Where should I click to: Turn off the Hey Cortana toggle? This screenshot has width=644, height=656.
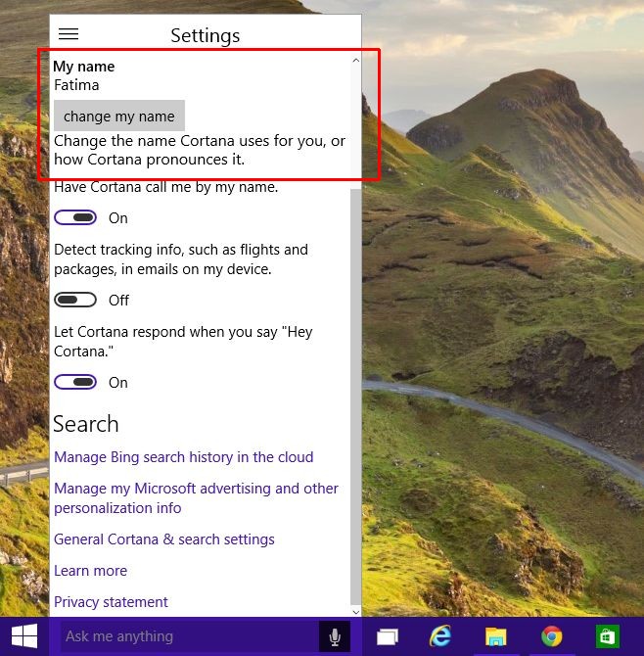tap(75, 382)
